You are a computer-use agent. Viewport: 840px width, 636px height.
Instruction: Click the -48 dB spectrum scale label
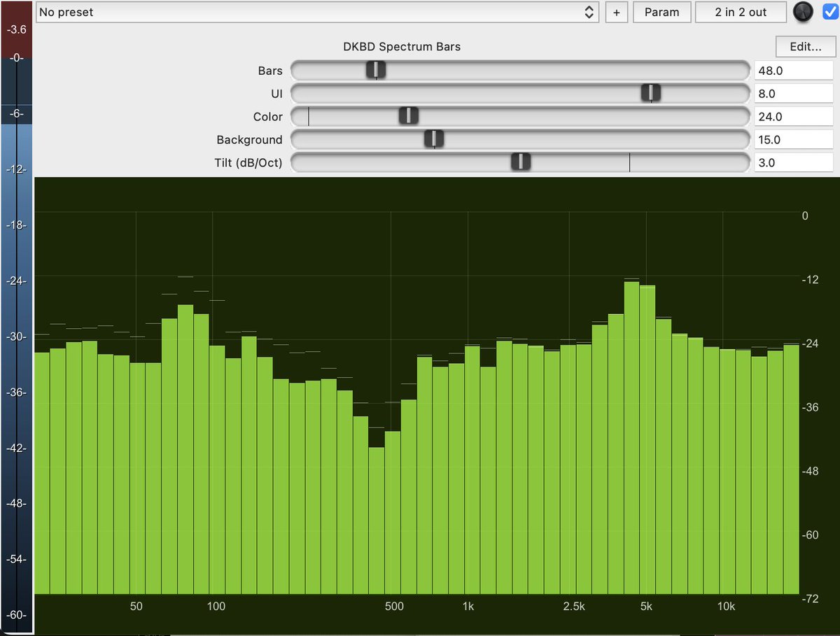tap(810, 471)
